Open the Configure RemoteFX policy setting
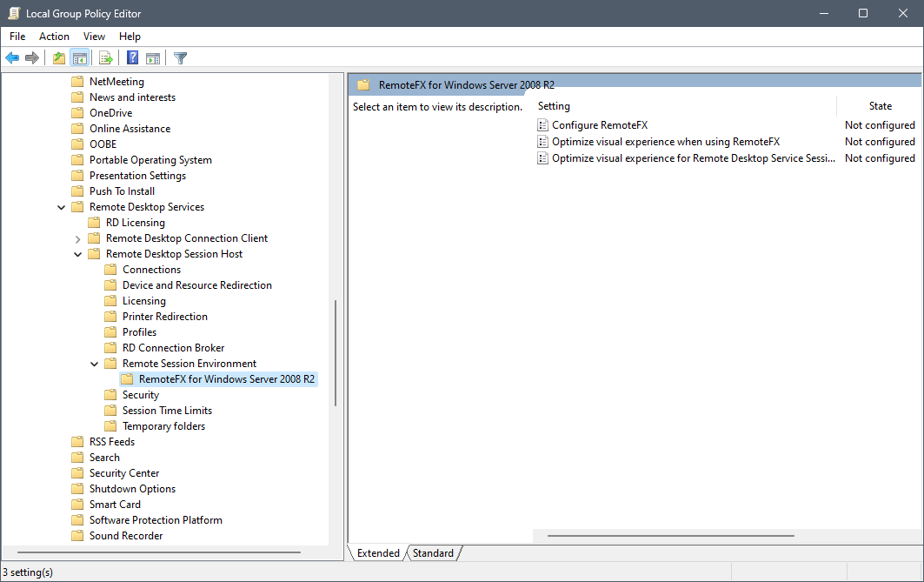 [x=599, y=125]
